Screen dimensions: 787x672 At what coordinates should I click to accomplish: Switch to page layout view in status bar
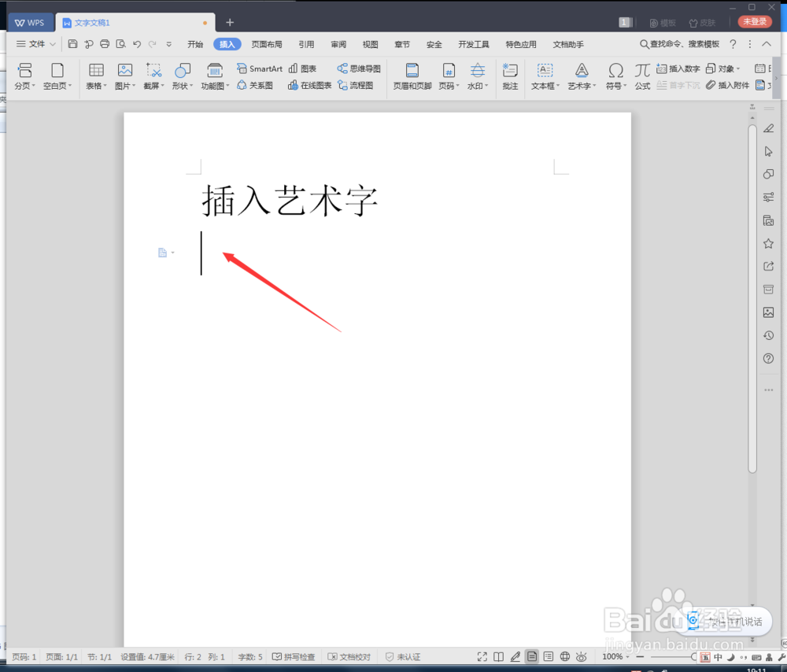coord(532,656)
